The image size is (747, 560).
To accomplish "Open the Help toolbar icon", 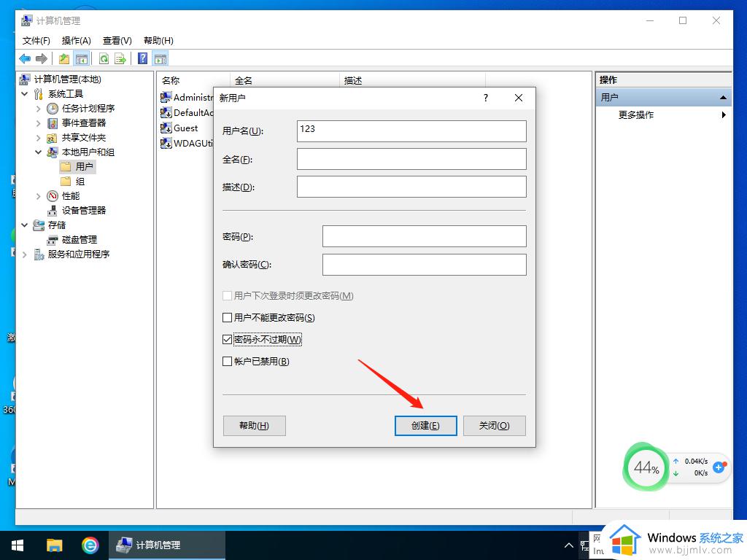I will (x=142, y=58).
